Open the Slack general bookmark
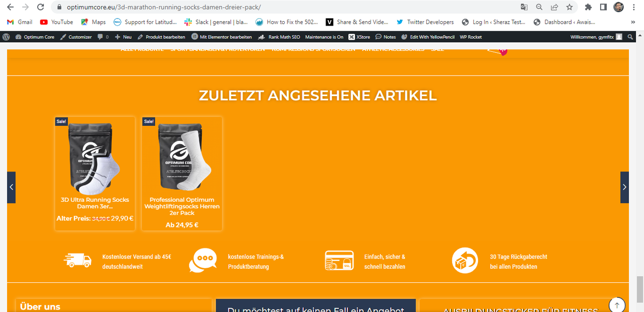The height and width of the screenshot is (312, 644). [x=216, y=22]
